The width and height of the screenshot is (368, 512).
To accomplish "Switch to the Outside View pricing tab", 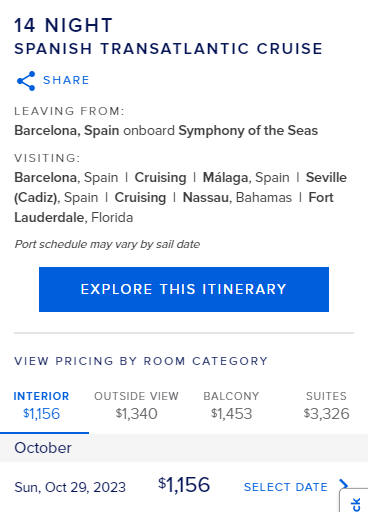I will [136, 406].
